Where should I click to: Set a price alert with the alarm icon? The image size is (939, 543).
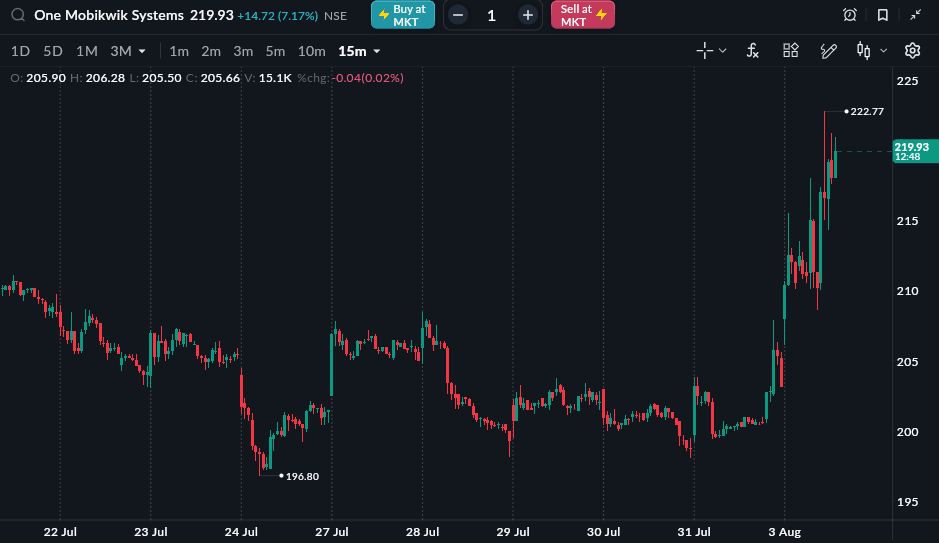coord(850,15)
